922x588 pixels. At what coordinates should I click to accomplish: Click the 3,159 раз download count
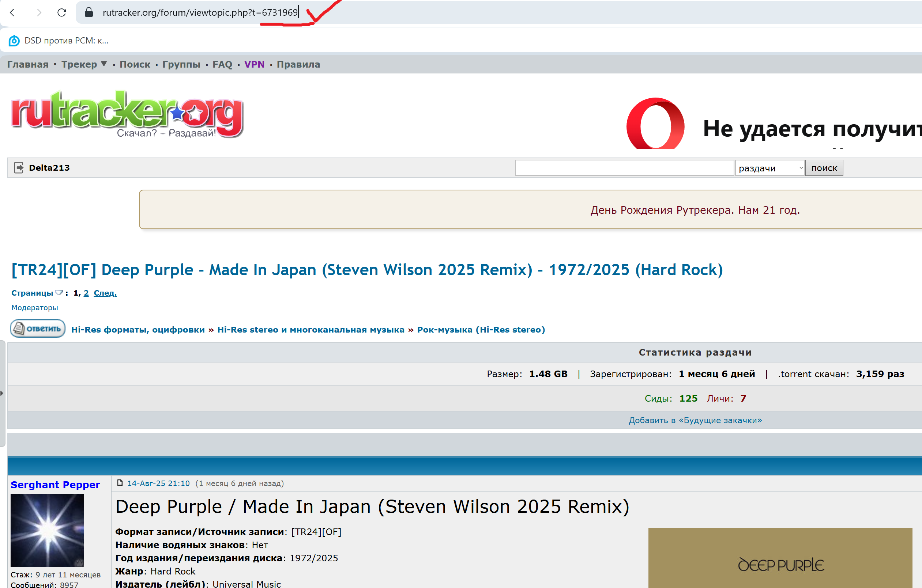tap(880, 374)
